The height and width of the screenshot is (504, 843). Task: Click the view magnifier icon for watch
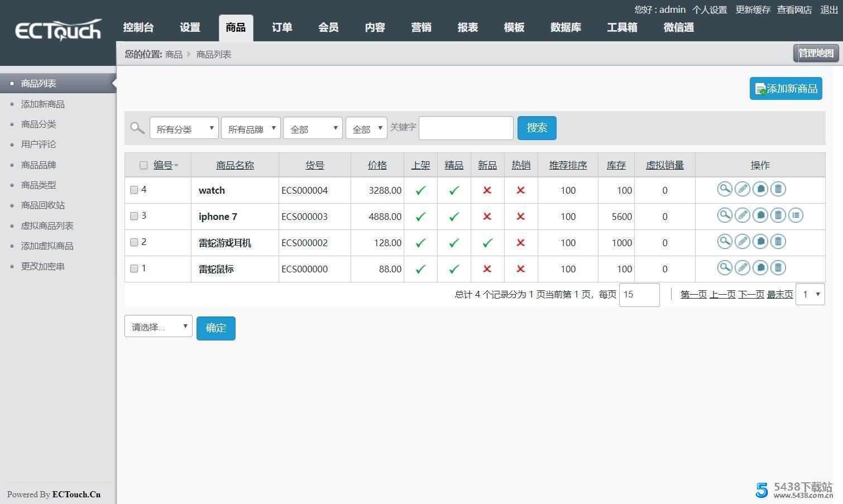coord(724,189)
